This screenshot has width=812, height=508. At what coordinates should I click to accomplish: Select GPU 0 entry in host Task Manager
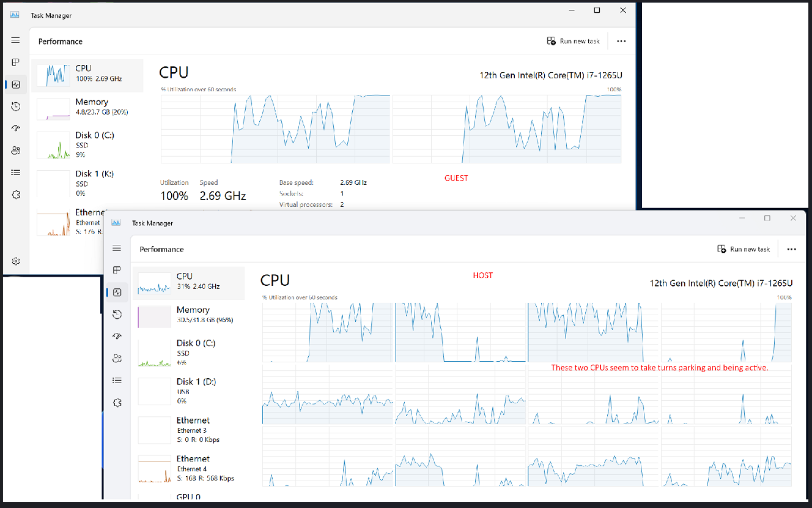pyautogui.click(x=188, y=496)
